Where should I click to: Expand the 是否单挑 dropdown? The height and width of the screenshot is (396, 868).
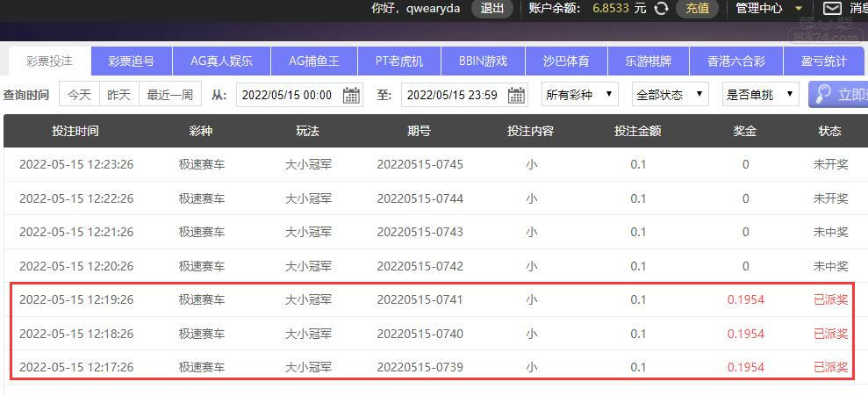tap(760, 95)
